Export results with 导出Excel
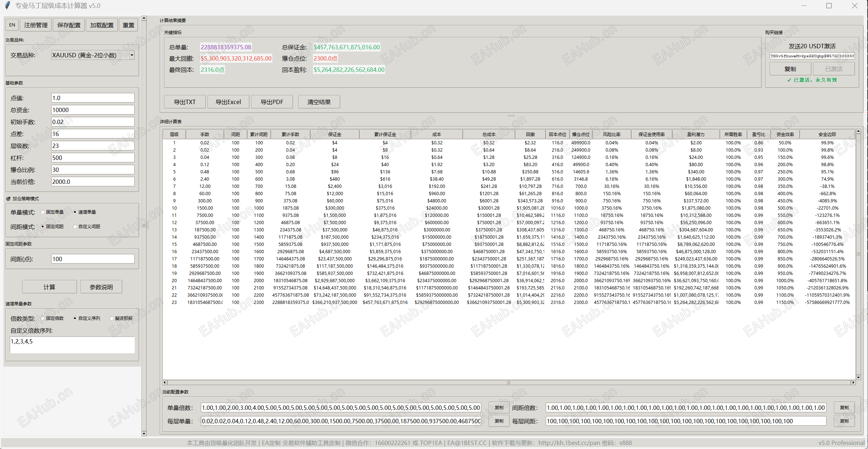 (228, 102)
